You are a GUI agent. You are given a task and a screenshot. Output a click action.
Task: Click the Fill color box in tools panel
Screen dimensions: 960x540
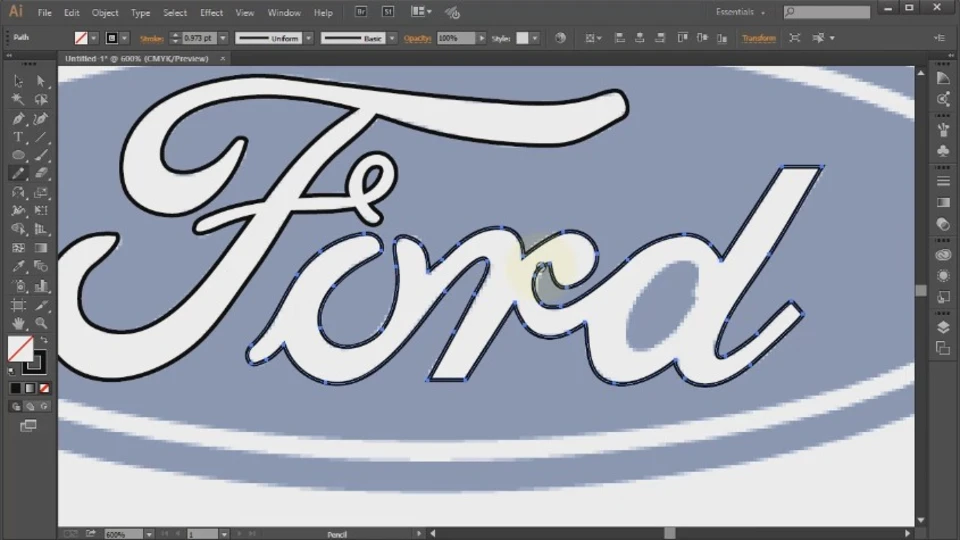(18, 348)
